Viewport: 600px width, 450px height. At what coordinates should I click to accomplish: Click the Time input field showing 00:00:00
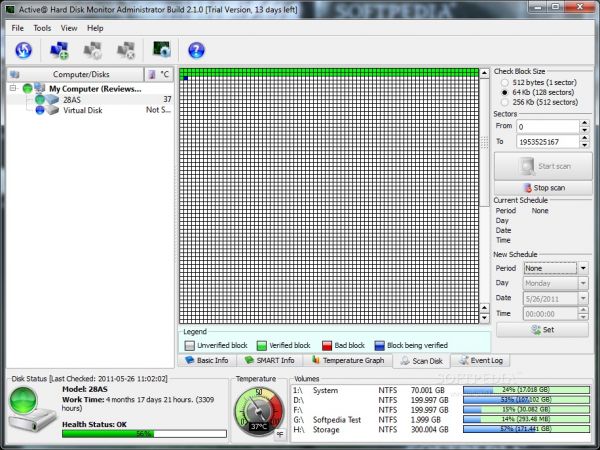tap(551, 314)
